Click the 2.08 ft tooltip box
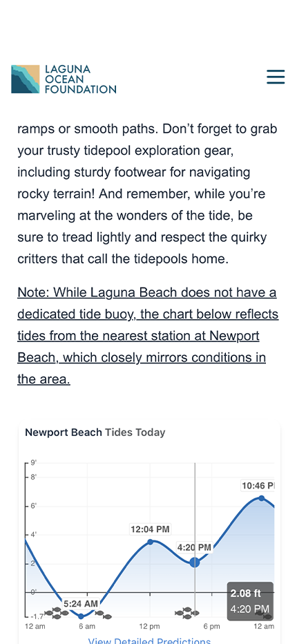Image resolution: width=297 pixels, height=644 pixels. click(x=250, y=601)
